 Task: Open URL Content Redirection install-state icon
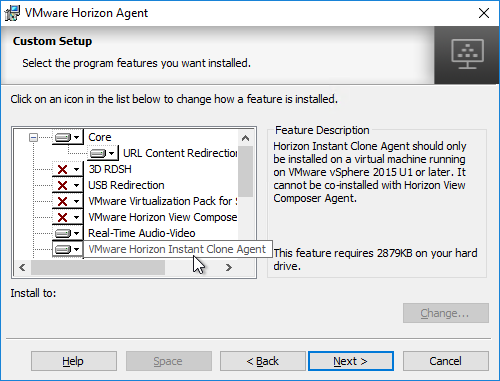(x=103, y=153)
